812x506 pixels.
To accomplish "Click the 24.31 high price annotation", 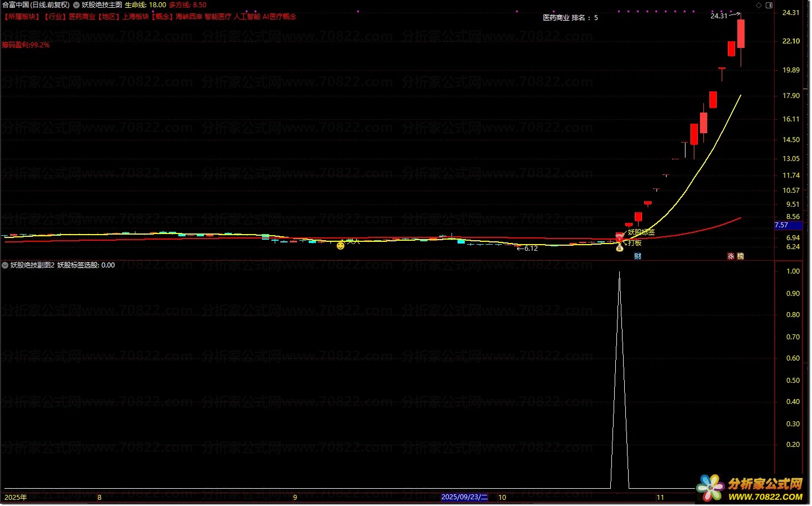I will coord(719,16).
